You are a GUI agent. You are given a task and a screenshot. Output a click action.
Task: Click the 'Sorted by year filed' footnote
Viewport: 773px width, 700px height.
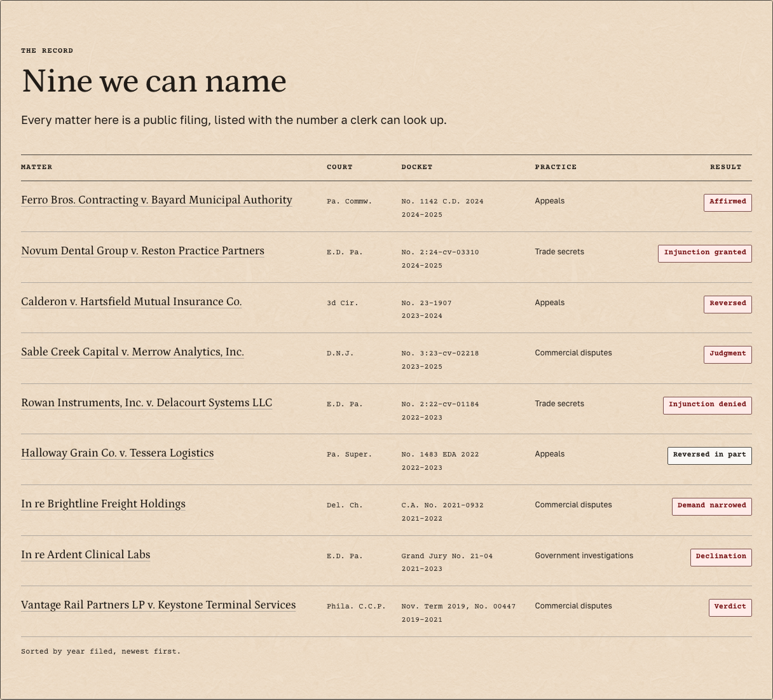[100, 652]
